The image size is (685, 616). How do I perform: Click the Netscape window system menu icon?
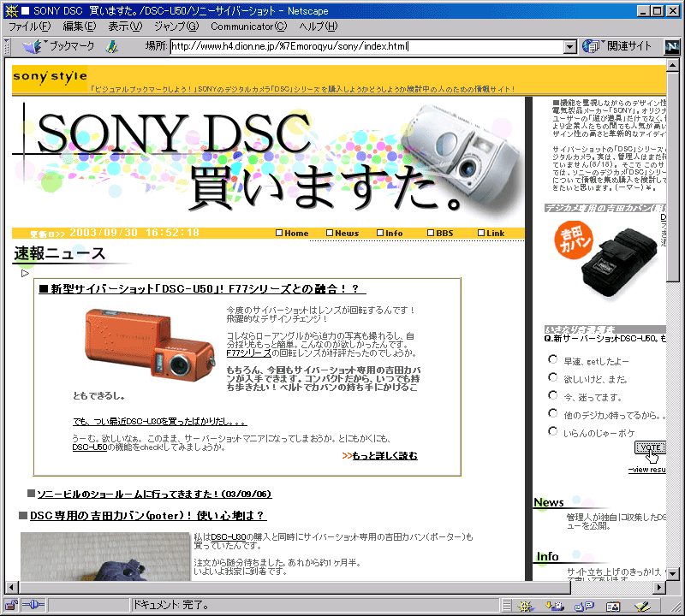point(11,10)
